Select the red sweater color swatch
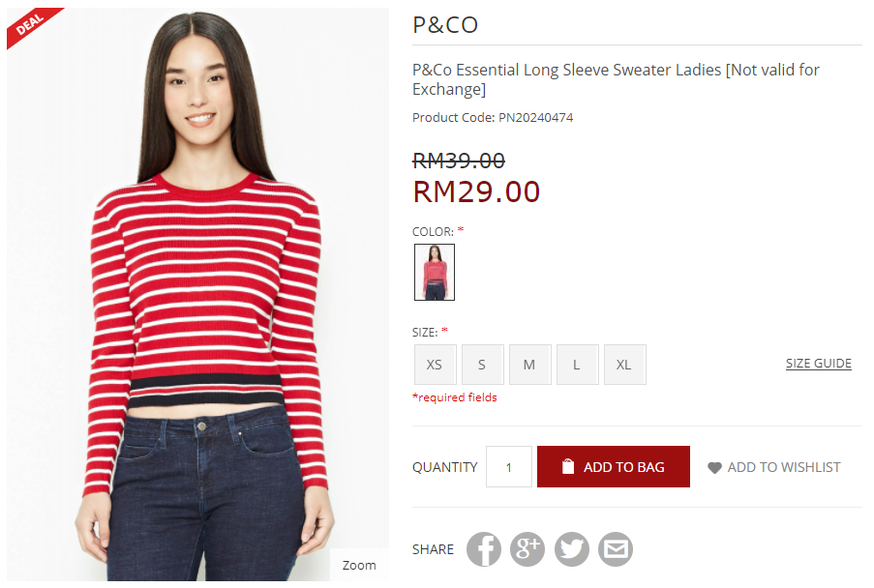The image size is (874, 588). pyautogui.click(x=435, y=273)
